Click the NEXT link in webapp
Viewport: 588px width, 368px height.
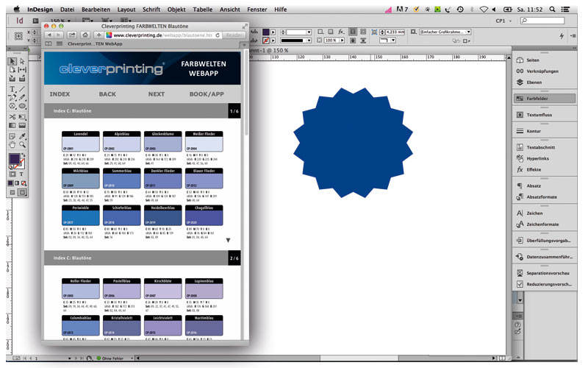click(156, 94)
